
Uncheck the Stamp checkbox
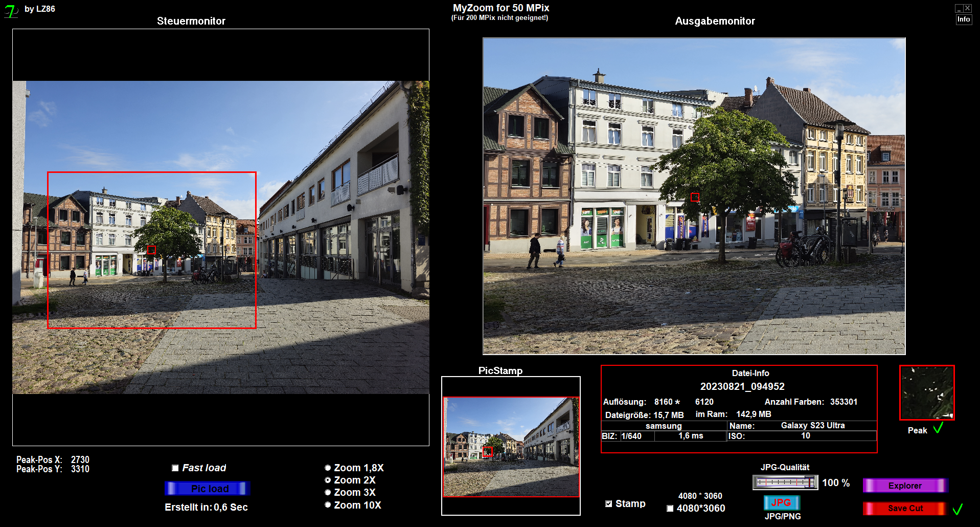point(608,504)
